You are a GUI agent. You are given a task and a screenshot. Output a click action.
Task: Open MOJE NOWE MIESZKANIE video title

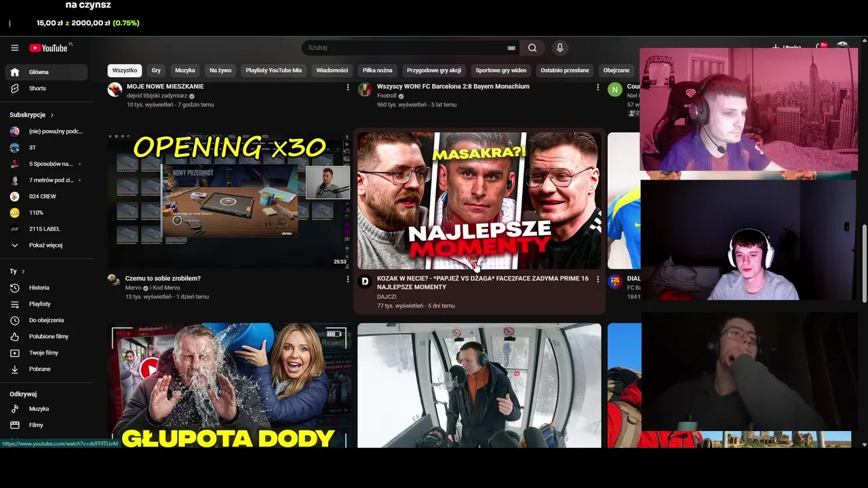tap(165, 87)
